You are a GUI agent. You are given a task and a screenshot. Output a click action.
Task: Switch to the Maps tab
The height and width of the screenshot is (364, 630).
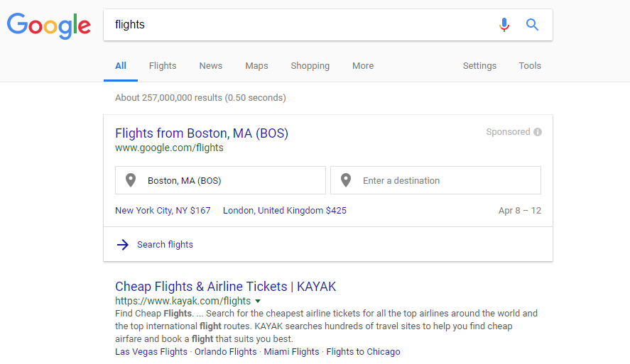tap(256, 66)
